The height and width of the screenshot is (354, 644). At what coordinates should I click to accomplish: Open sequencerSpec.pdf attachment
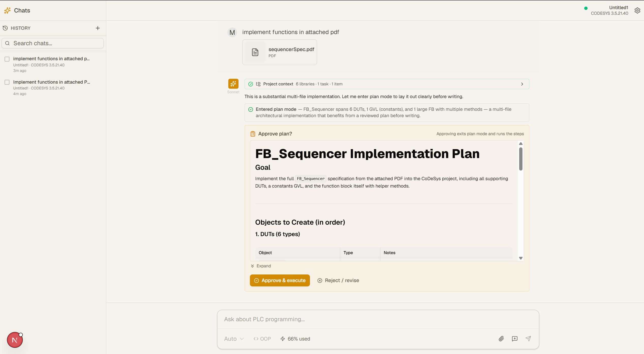(x=279, y=52)
